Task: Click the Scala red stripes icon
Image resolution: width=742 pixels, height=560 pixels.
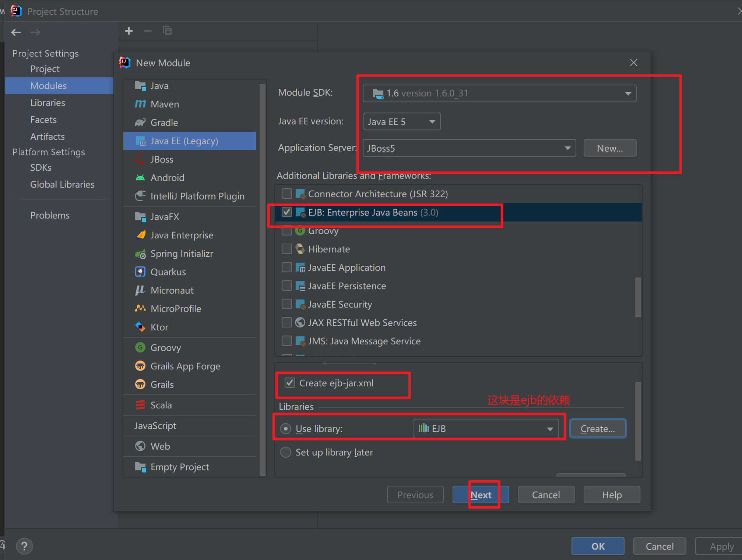Action: [140, 405]
